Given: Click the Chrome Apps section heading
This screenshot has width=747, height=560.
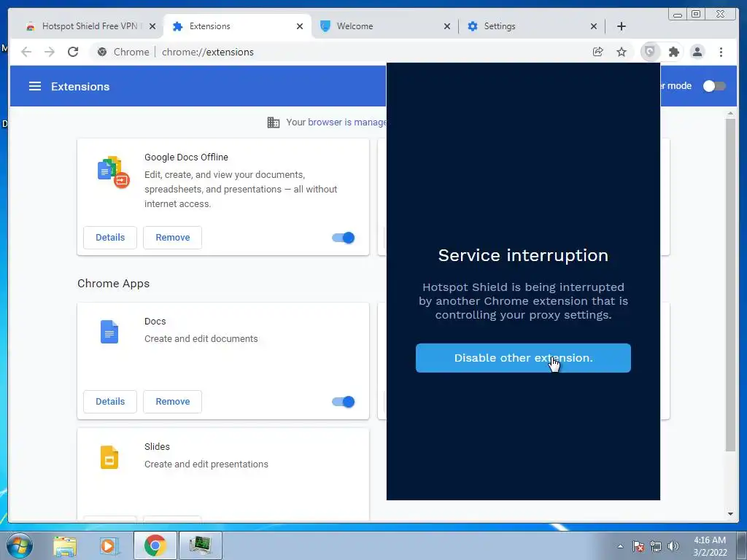Looking at the screenshot, I should tap(113, 284).
